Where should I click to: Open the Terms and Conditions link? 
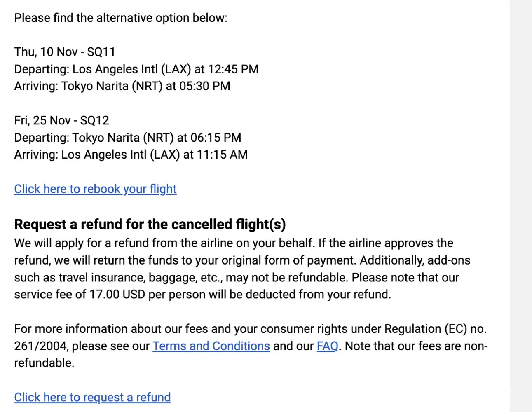[x=211, y=346]
